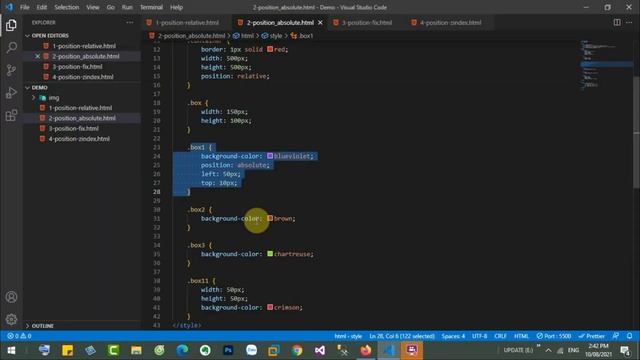Image resolution: width=640 pixels, height=360 pixels.
Task: Open editor More Actions ellipsis
Action: coord(629,22)
